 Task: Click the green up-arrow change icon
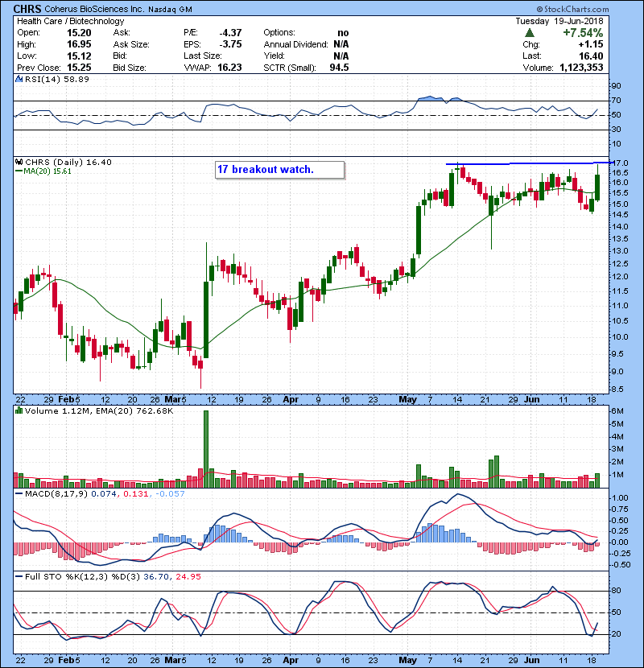pyautogui.click(x=530, y=33)
